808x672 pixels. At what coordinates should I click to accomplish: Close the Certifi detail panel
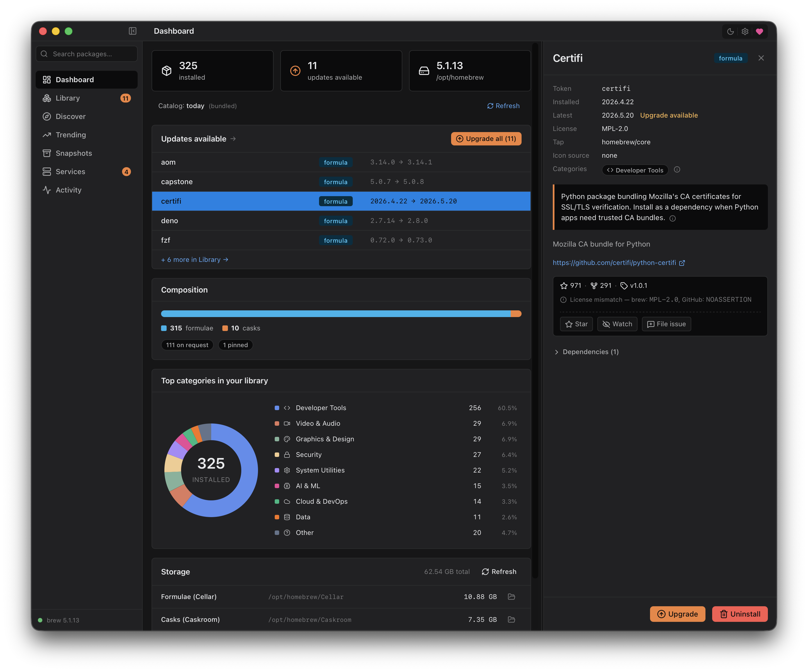(761, 58)
